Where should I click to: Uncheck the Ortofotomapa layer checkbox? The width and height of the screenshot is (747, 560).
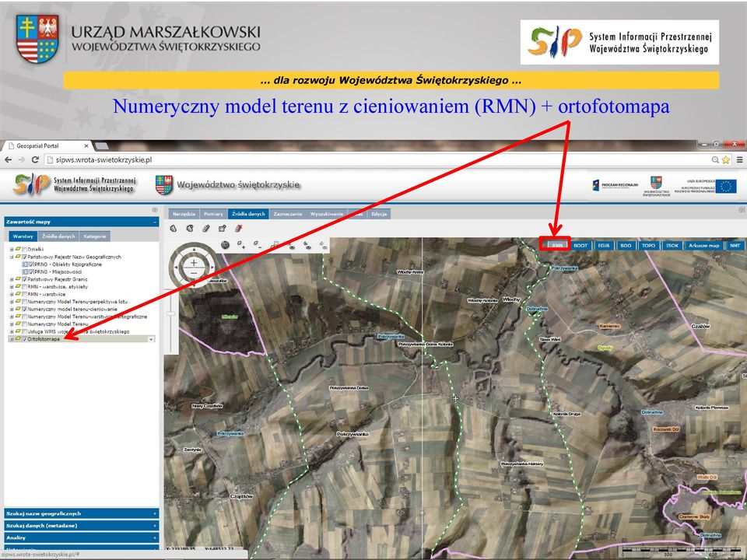[x=25, y=339]
